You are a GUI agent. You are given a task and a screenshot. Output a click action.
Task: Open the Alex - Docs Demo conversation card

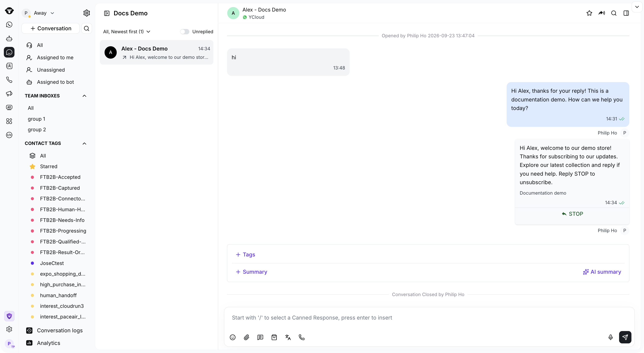157,52
